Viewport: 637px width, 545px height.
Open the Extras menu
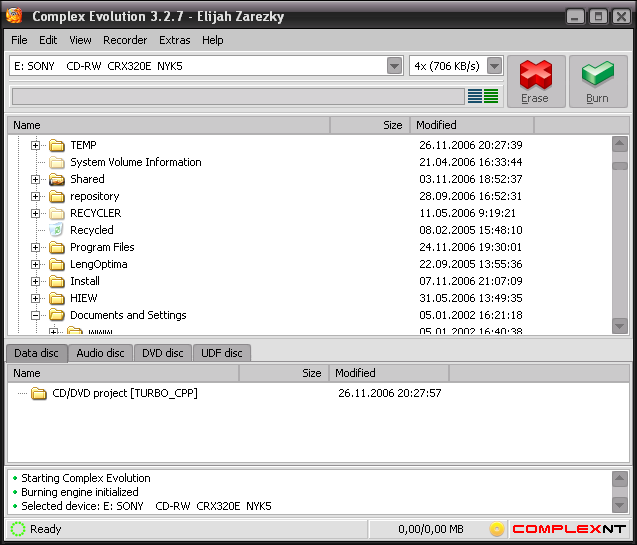point(174,40)
